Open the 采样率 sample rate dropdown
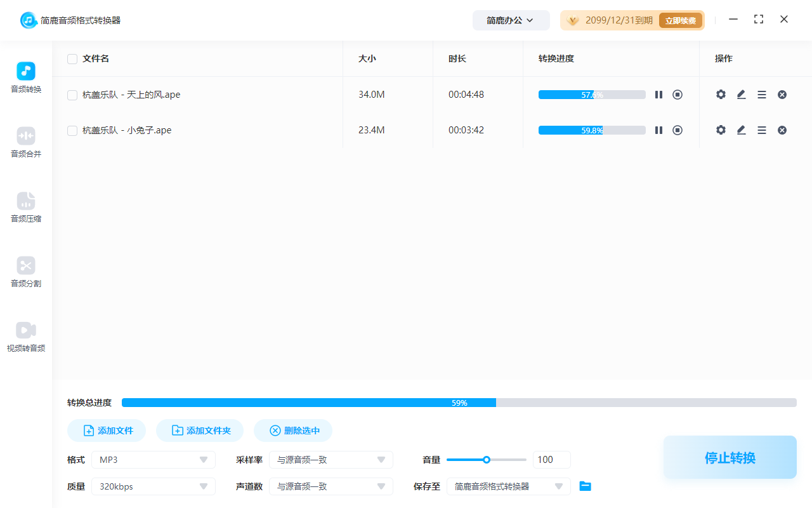This screenshot has height=508, width=812. tap(331, 459)
